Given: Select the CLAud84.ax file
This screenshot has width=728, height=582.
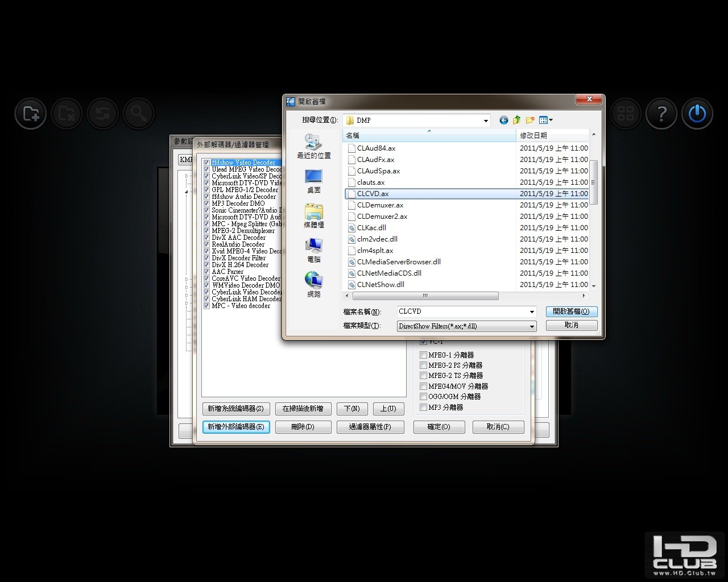Looking at the screenshot, I should tap(375, 148).
